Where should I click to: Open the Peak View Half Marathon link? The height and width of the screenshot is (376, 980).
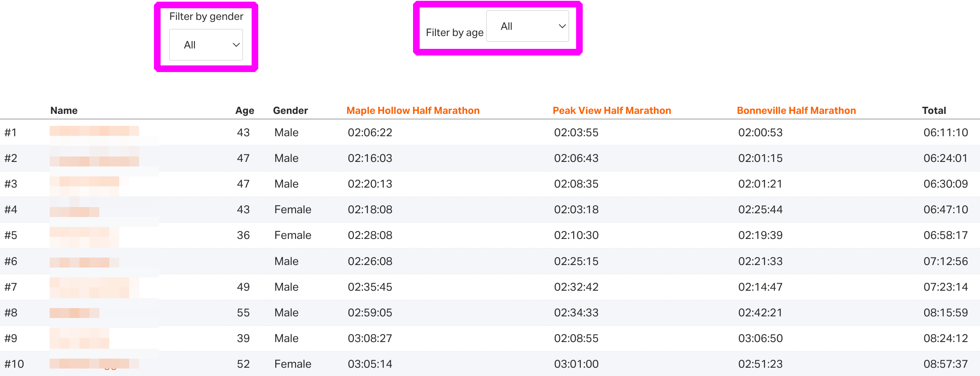(x=612, y=111)
